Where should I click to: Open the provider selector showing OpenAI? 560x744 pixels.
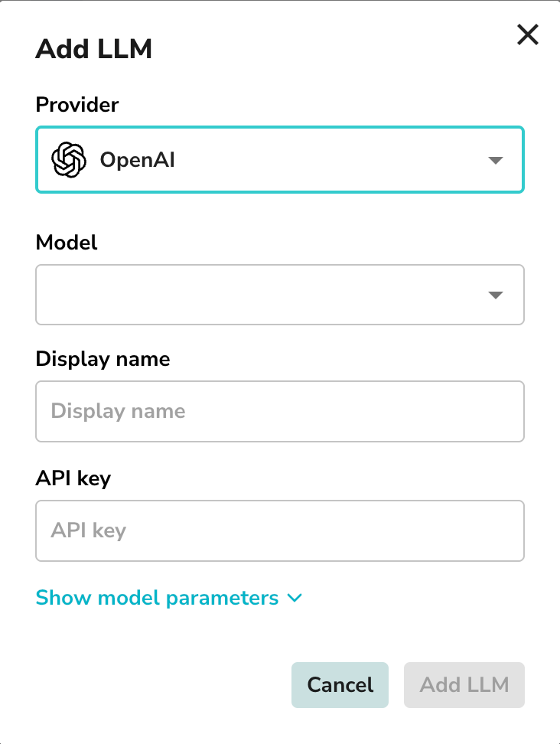point(279,160)
